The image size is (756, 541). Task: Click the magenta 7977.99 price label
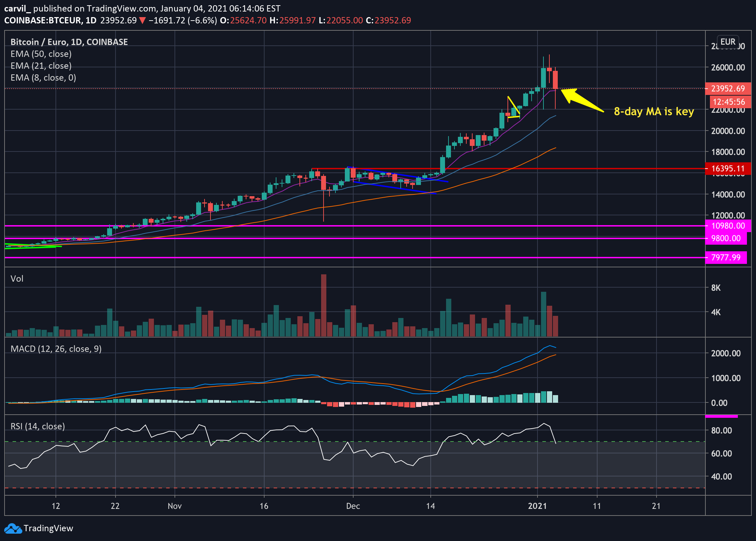pyautogui.click(x=726, y=258)
